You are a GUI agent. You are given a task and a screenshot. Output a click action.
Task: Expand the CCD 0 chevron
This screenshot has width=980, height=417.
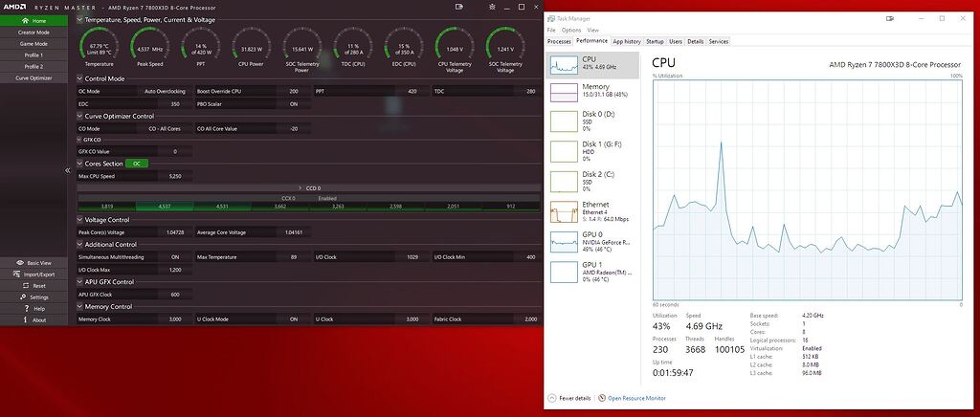point(300,189)
